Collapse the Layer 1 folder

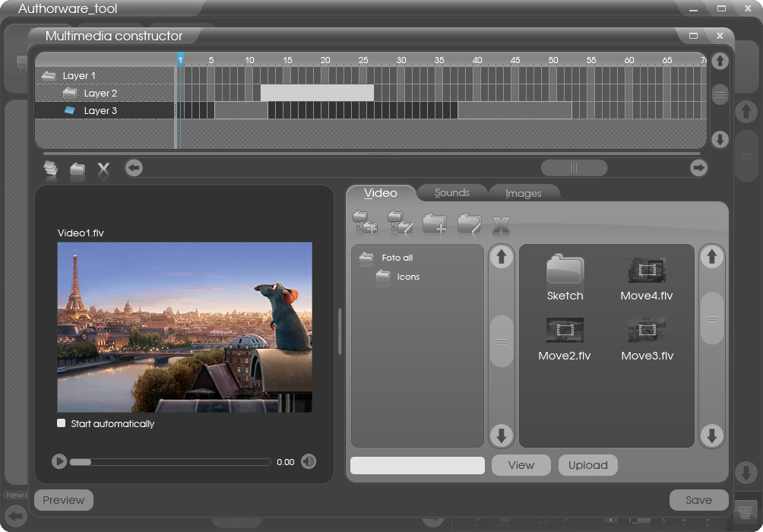[49, 76]
